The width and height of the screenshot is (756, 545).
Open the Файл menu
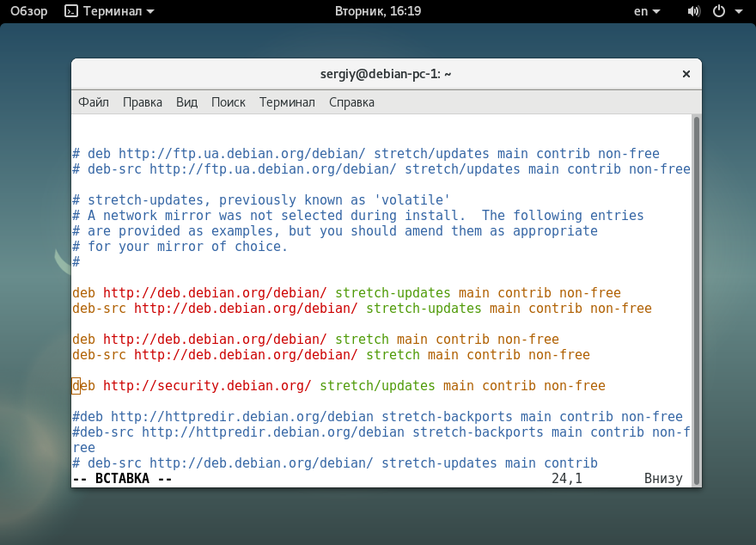point(94,102)
